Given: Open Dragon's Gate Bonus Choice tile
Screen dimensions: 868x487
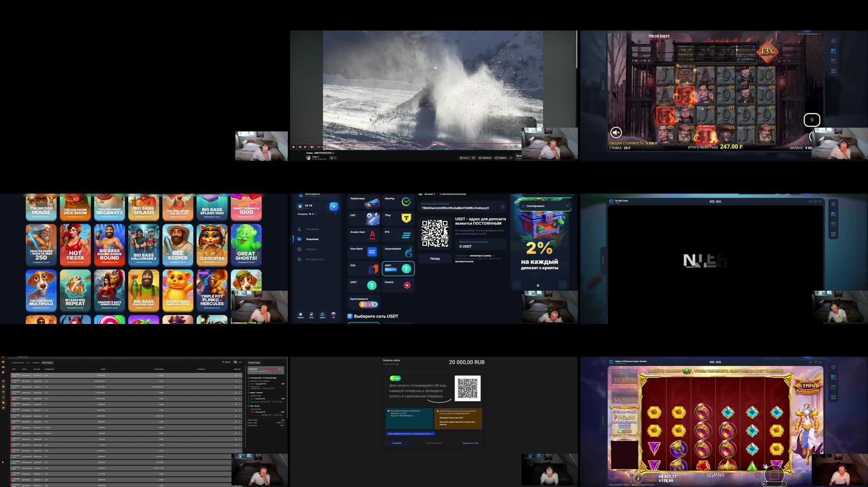Looking at the screenshot, I should [109, 290].
